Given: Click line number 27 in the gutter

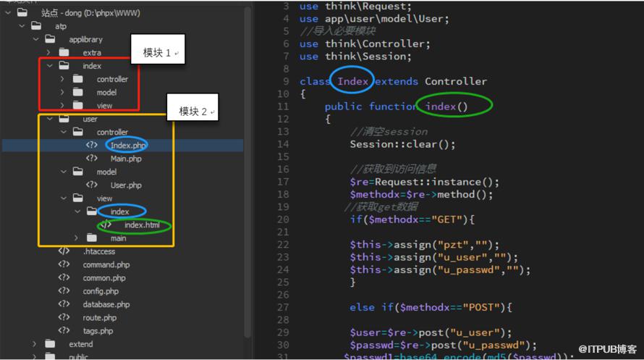Looking at the screenshot, I should pos(283,307).
